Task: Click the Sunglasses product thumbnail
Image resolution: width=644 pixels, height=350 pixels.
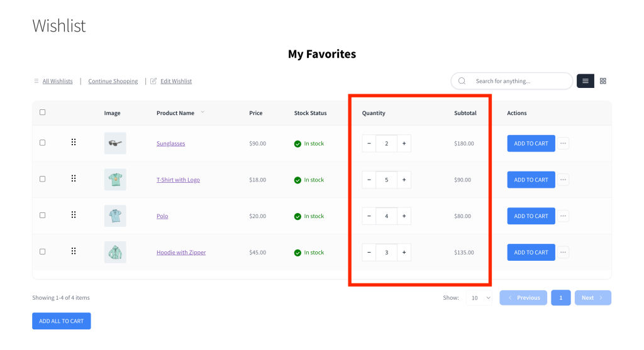Action: tap(115, 143)
